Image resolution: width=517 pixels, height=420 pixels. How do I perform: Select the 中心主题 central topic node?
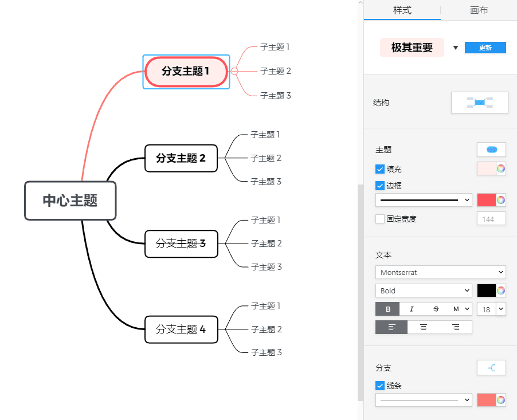coord(70,201)
